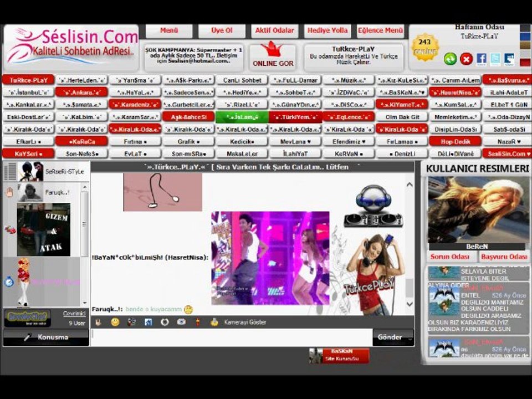
Task: Click the Kamerayı Göster link
Action: pos(245,323)
